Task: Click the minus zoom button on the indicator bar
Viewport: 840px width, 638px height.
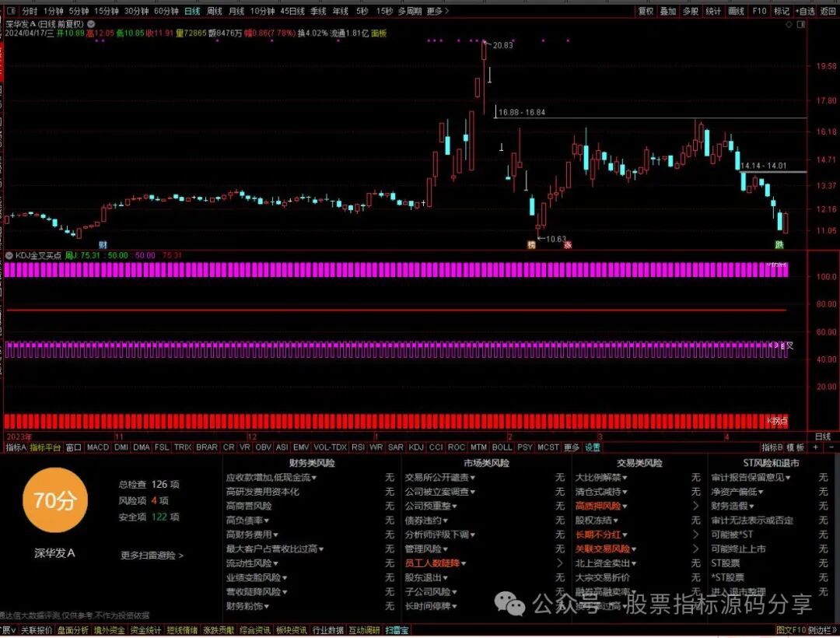Action: point(831,447)
